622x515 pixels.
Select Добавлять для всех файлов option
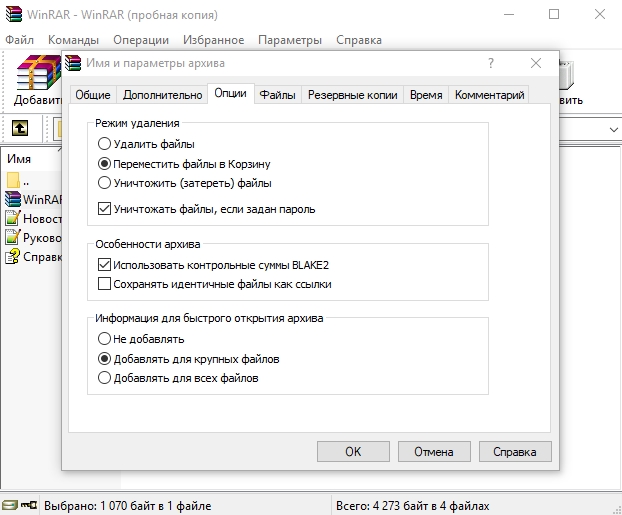[104, 378]
